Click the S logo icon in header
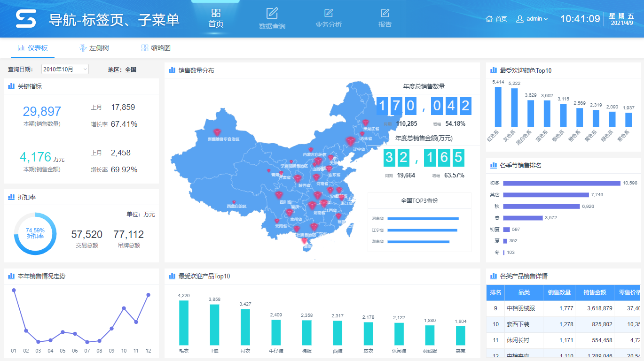Image resolution: width=644 pixels, height=361 pixels. click(x=26, y=19)
